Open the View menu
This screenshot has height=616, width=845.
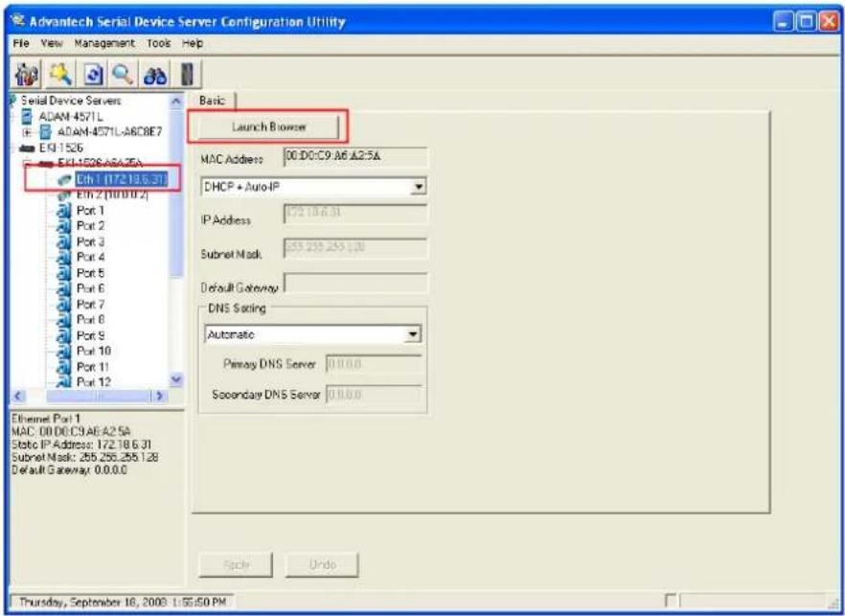pos(52,43)
